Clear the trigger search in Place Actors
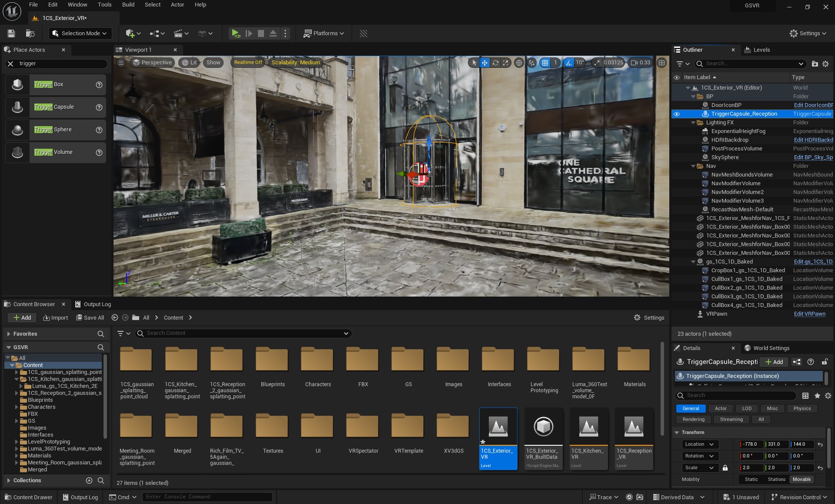835x504 pixels. click(x=11, y=63)
